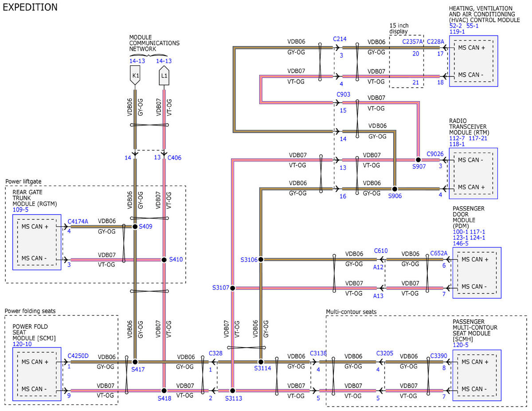
Task: Open splice S3113 details
Action: (x=233, y=398)
